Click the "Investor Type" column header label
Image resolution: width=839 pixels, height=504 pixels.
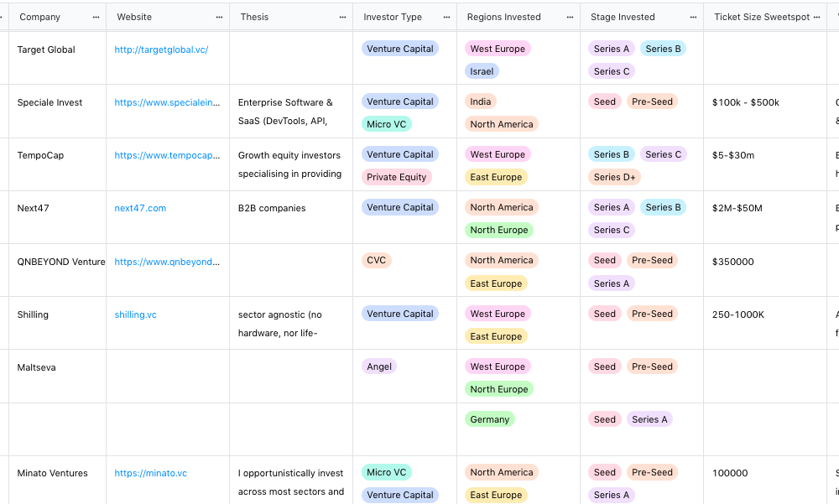[392, 17]
